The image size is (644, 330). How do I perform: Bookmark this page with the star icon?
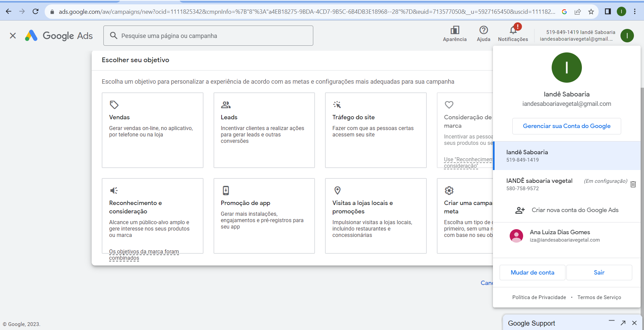pos(591,12)
